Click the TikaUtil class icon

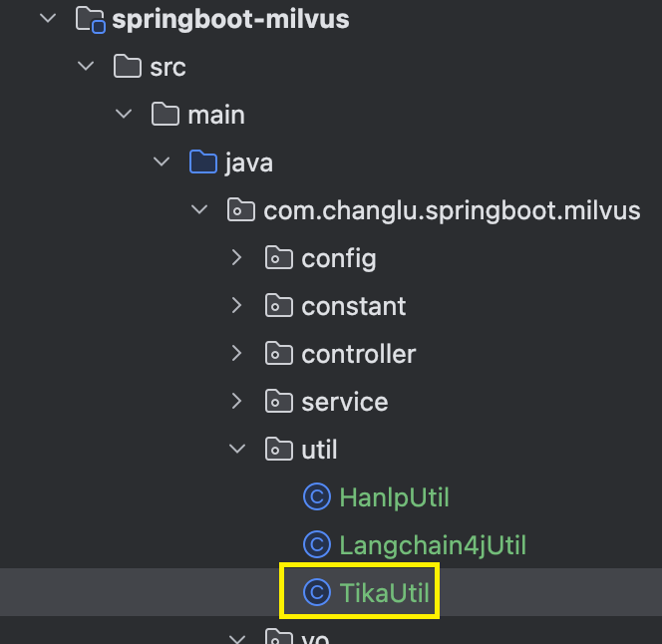click(x=317, y=592)
